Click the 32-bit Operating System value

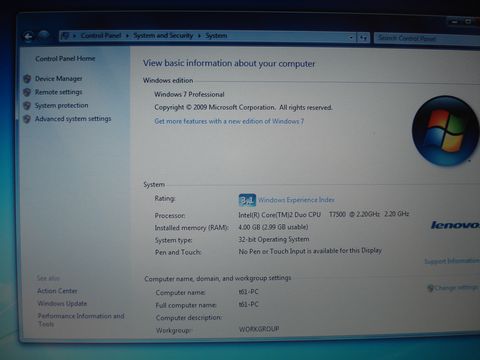coord(274,239)
